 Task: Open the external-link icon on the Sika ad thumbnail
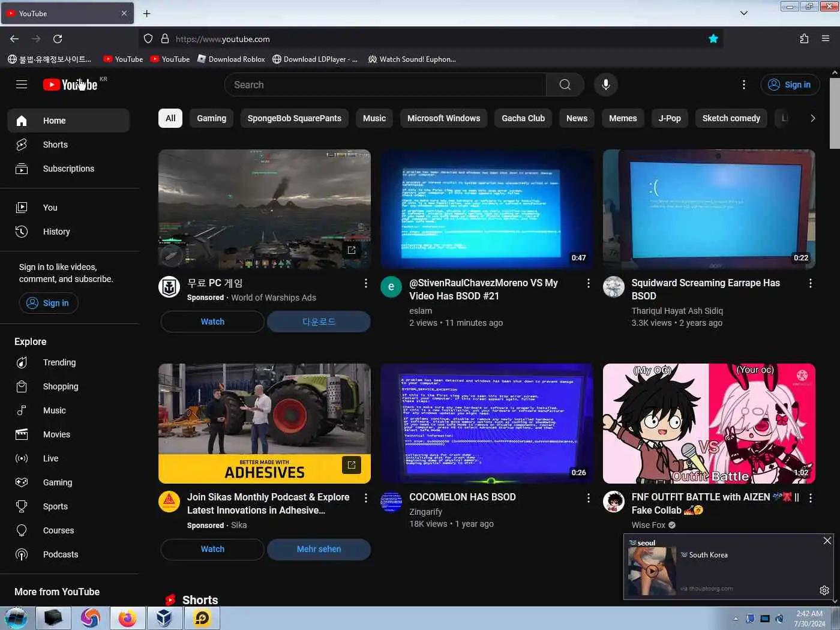coord(352,464)
